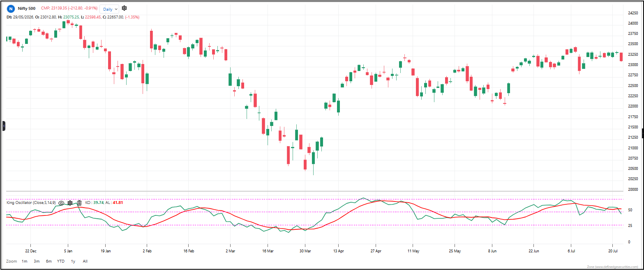
Task: Click the Dt: 29/05/2026 date text
Action: (x=19, y=17)
